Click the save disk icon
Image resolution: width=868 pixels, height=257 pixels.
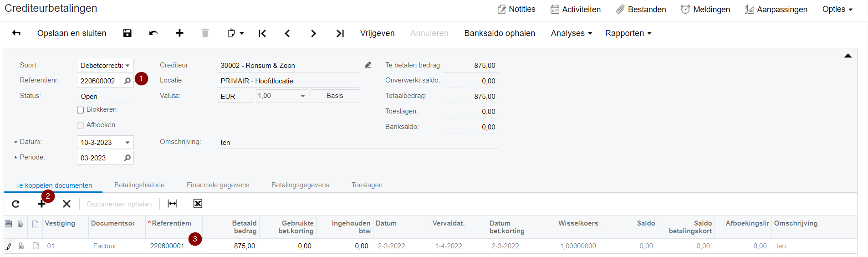point(128,33)
